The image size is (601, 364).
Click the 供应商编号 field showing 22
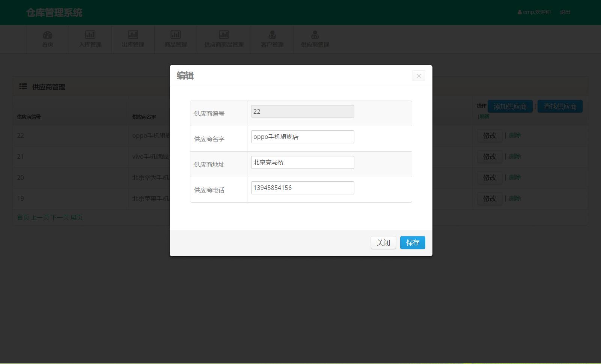[303, 111]
